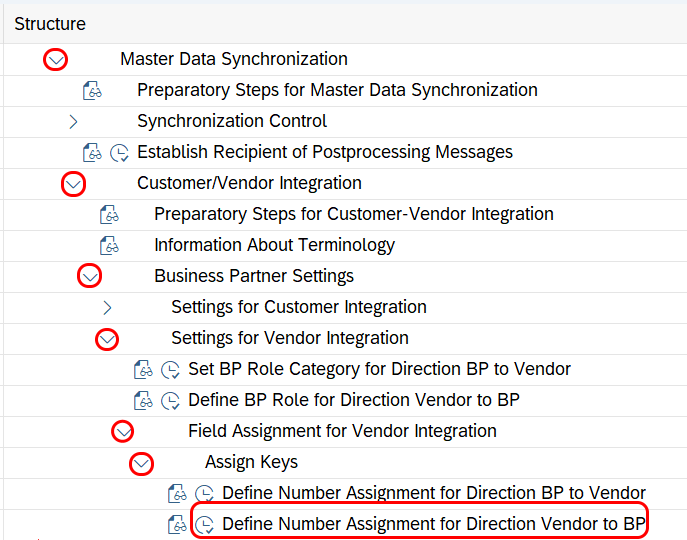Select Define BP Role for Direction Vendor to BP
This screenshot has height=540, width=687.
coord(354,401)
